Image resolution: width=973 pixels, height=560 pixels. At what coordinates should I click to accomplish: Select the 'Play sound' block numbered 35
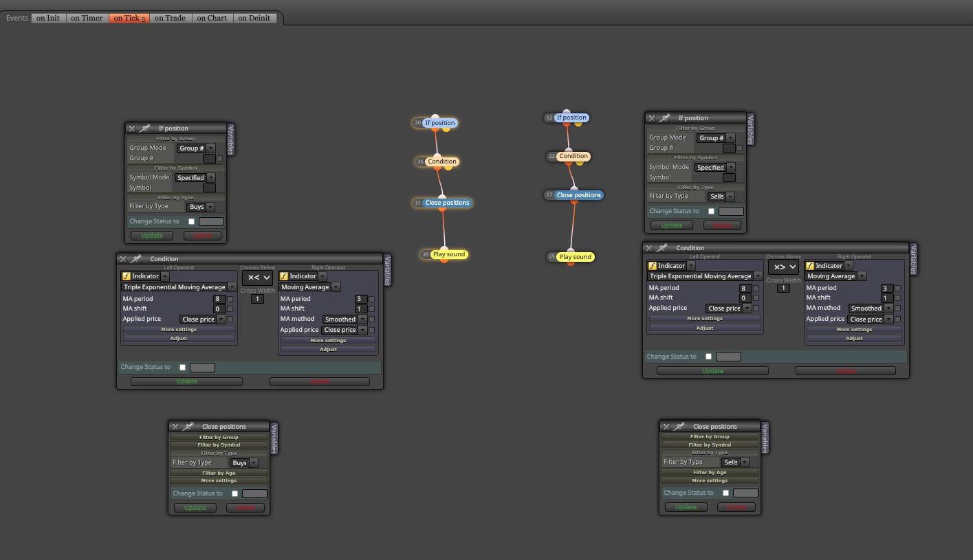(449, 254)
